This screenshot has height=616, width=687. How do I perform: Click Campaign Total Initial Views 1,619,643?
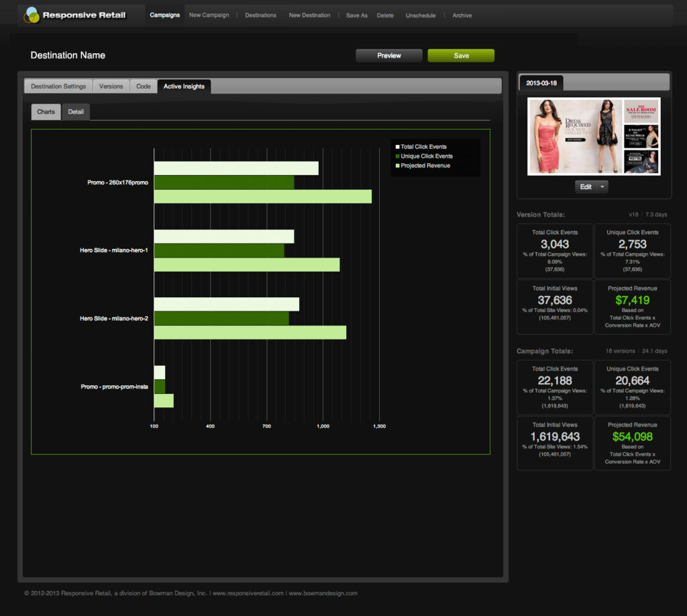point(555,437)
